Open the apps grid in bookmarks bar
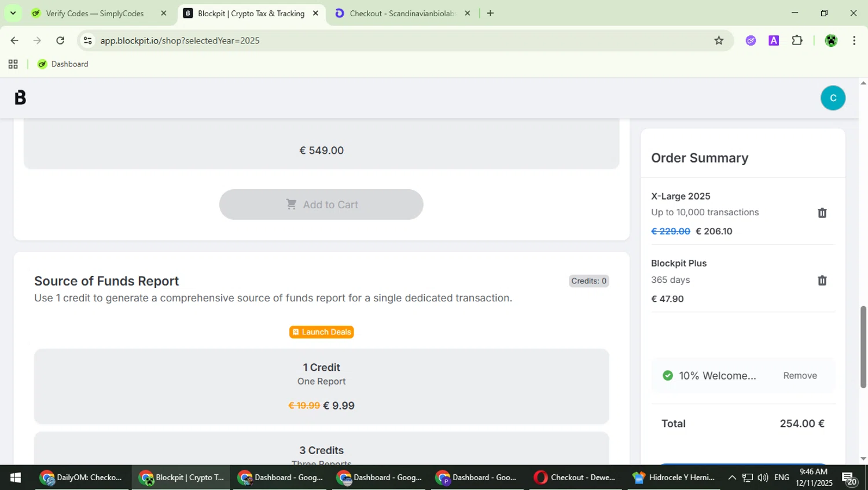Screen dimensions: 868x490 [x=13, y=64]
